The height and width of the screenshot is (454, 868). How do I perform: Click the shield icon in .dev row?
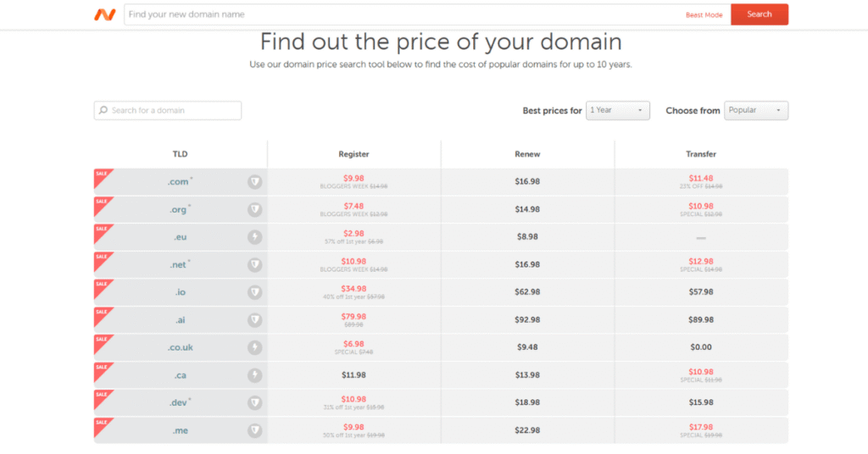coord(254,402)
